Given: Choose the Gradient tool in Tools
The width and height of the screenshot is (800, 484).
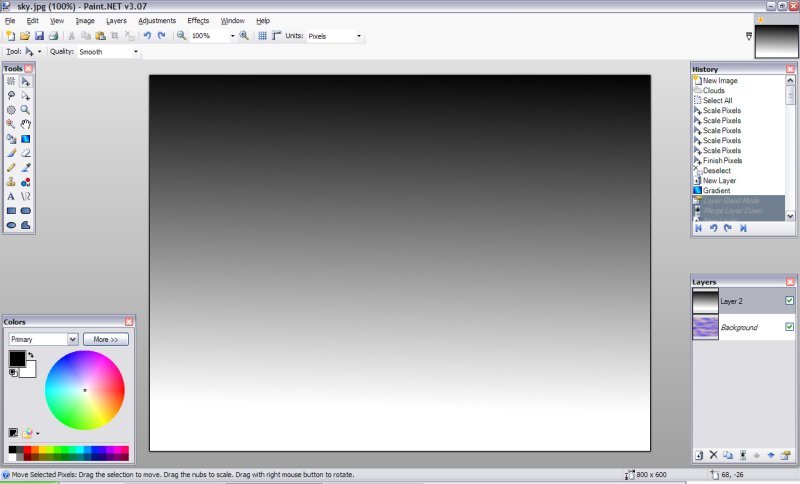Looking at the screenshot, I should [26, 139].
